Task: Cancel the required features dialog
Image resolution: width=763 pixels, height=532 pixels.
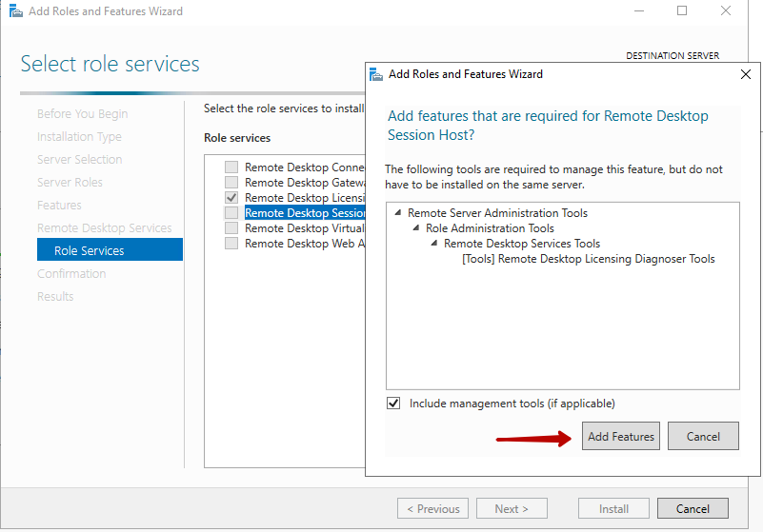Action: (x=703, y=436)
